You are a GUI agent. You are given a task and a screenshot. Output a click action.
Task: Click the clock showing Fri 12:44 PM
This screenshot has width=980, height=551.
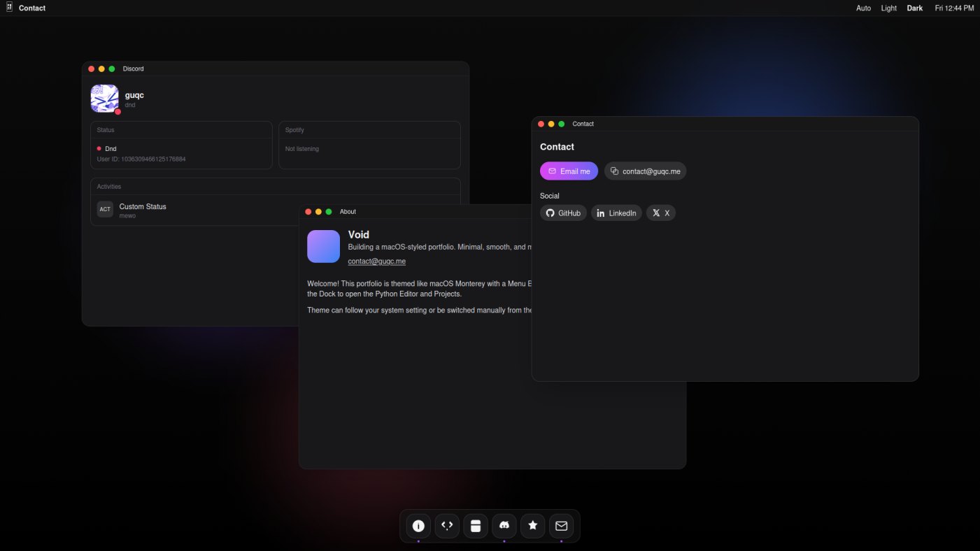tap(954, 8)
